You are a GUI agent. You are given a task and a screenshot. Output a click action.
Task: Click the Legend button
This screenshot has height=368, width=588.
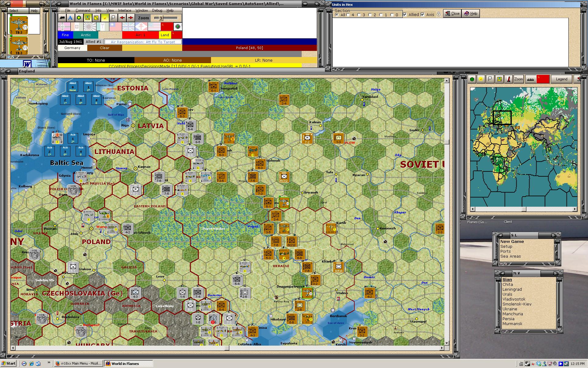562,79
